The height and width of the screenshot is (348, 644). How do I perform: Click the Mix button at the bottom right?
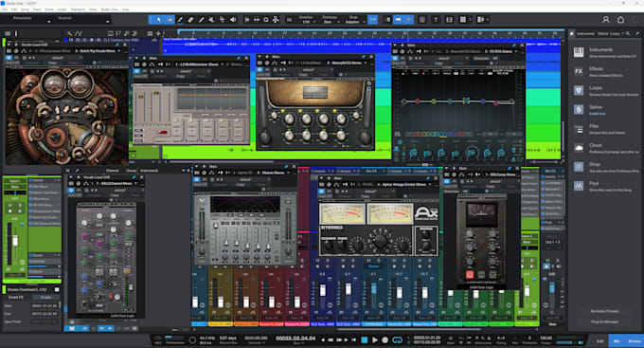click(x=617, y=341)
